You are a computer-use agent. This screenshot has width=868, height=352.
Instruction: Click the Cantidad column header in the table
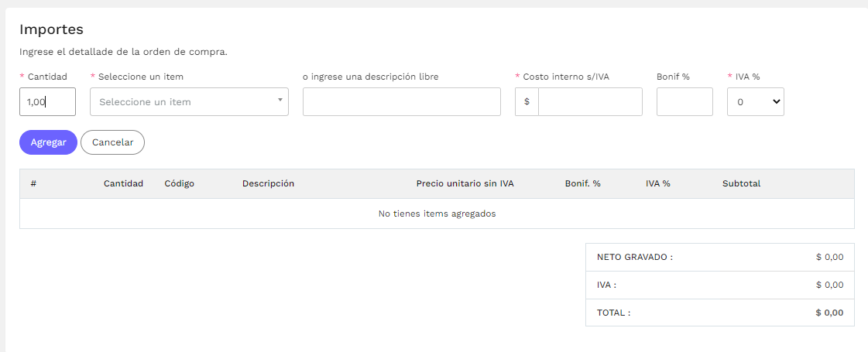pos(123,183)
